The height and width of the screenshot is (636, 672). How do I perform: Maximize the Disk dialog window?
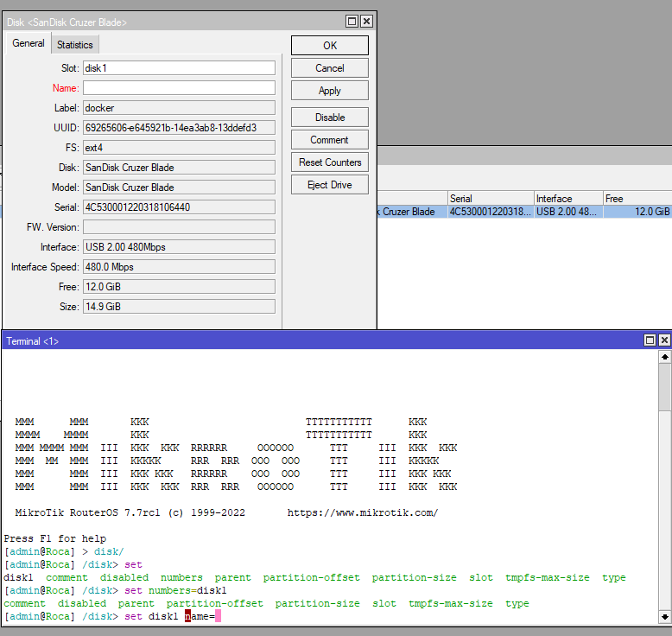point(352,22)
